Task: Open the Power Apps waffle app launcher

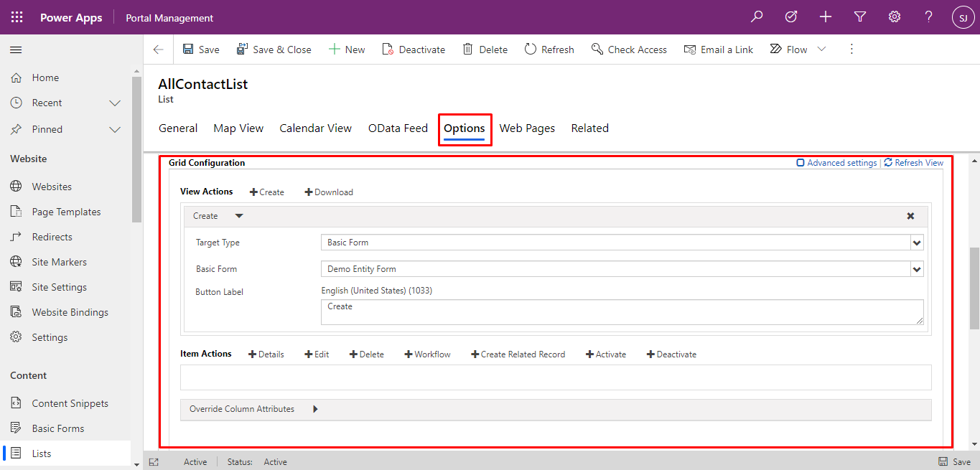Action: [16, 16]
